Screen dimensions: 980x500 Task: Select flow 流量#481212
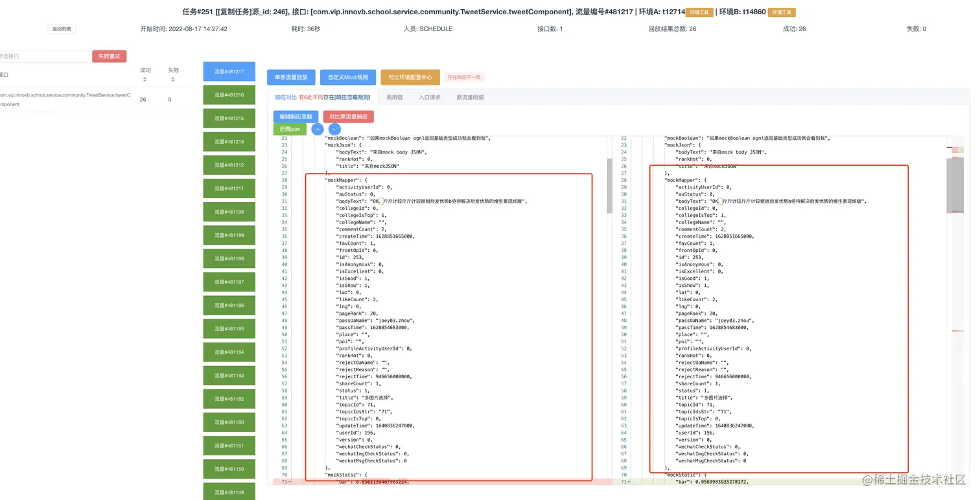[x=229, y=165]
